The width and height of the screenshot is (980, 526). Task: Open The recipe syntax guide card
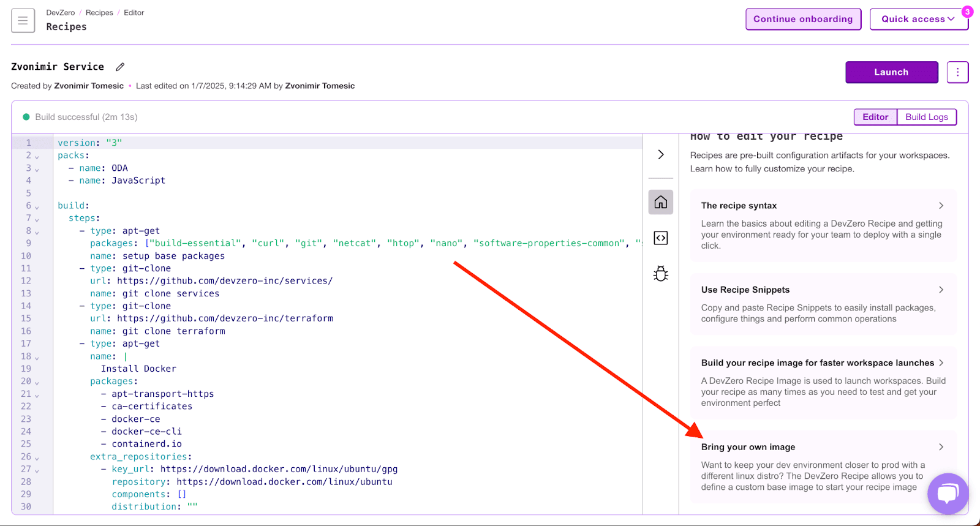point(823,225)
